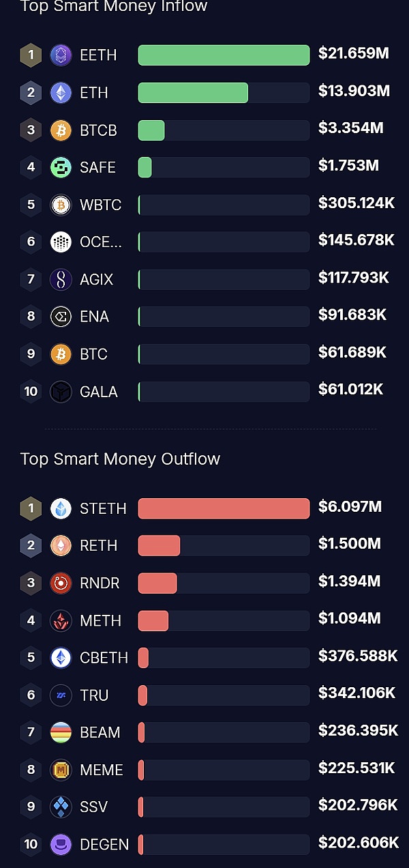
Task: Select the Top Smart Money Outflow heading
Action: point(120,459)
